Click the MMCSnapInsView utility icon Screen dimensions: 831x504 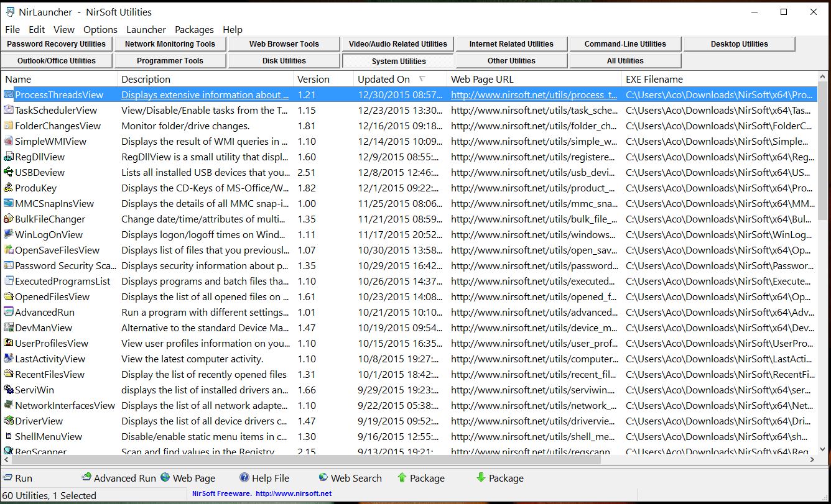[9, 203]
